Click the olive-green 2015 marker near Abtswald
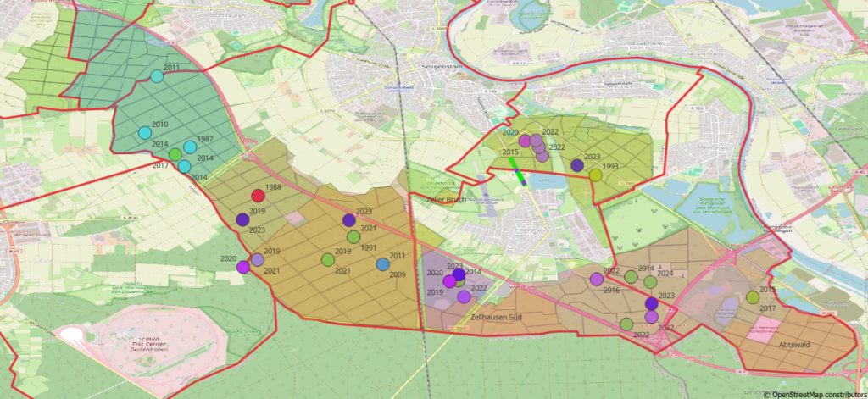Image resolution: width=868 pixels, height=399 pixels. coord(753,297)
